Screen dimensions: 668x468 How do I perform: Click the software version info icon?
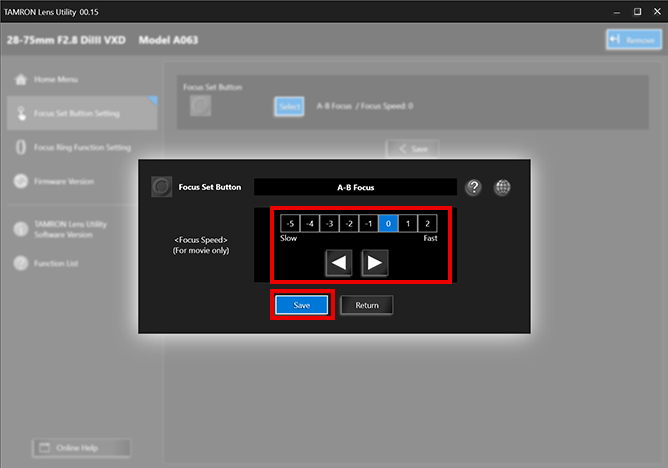[20, 229]
